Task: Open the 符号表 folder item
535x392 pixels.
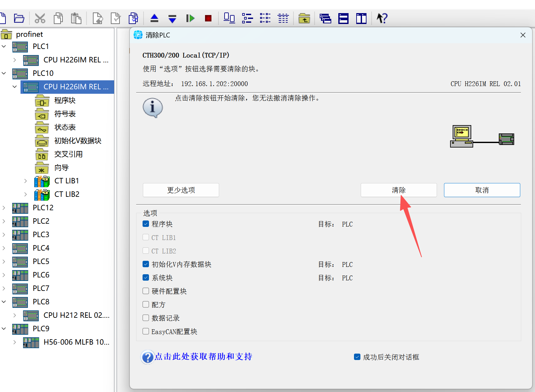Action: [65, 114]
